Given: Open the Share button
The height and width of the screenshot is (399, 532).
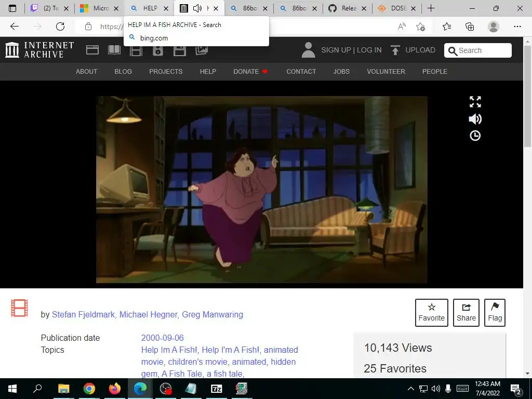Looking at the screenshot, I should pos(466,312).
